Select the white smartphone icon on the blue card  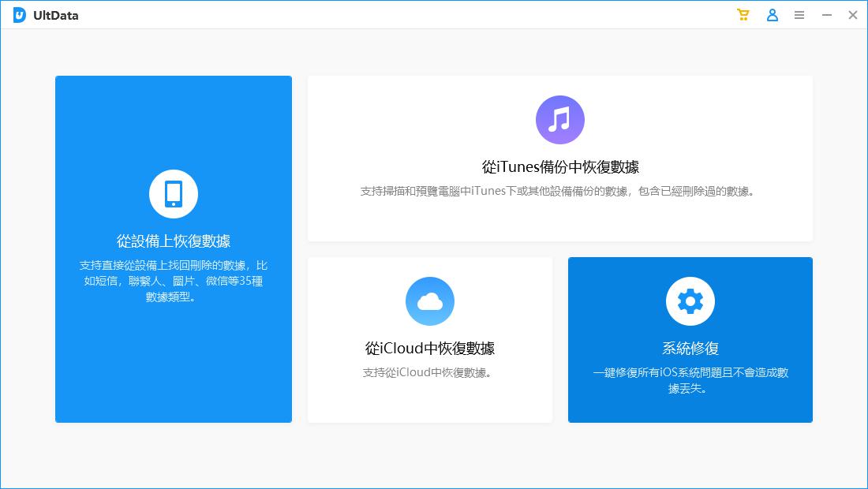click(x=174, y=193)
